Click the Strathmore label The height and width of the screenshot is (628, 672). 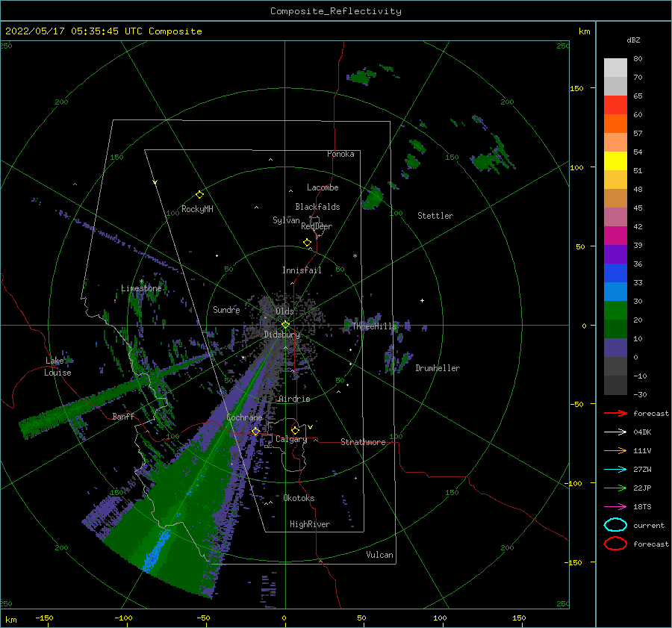pos(363,442)
